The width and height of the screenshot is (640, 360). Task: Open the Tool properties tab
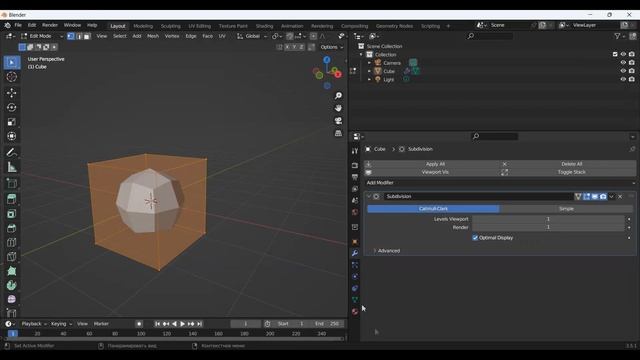point(355,151)
